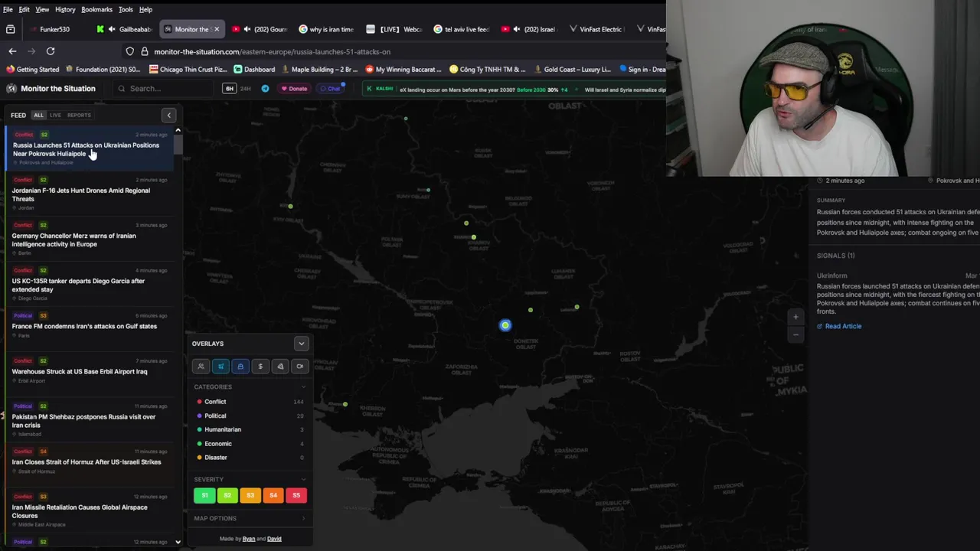Viewport: 980px width, 551px height.
Task: Filter by S1 severity swatch
Action: (x=204, y=495)
